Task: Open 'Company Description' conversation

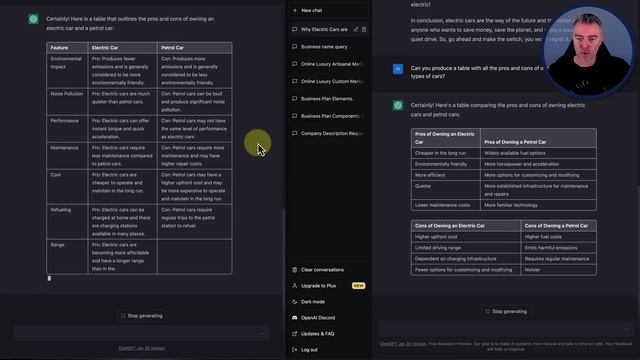Action: tap(329, 133)
